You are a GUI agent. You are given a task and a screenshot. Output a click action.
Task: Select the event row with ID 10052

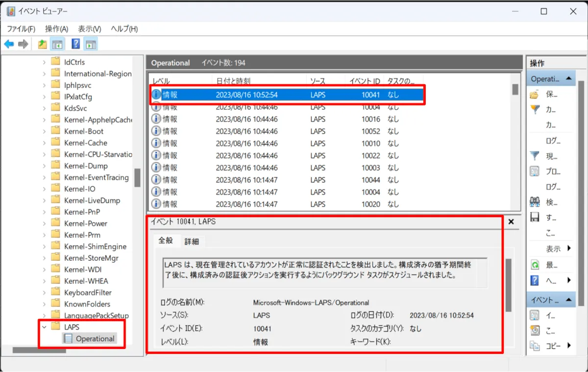285,131
